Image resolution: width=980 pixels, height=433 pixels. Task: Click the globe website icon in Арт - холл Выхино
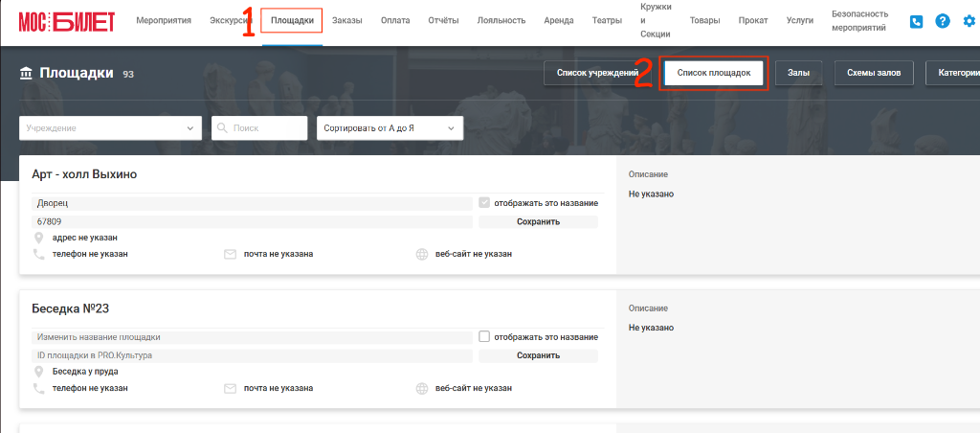(422, 254)
